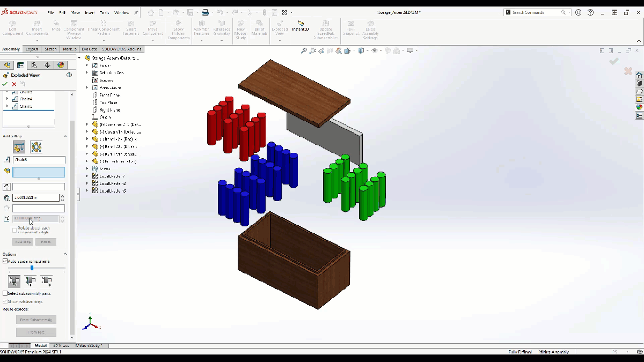Viewport: 644px width, 362px height.
Task: Click the Bill of Materials tool
Action: click(x=259, y=28)
